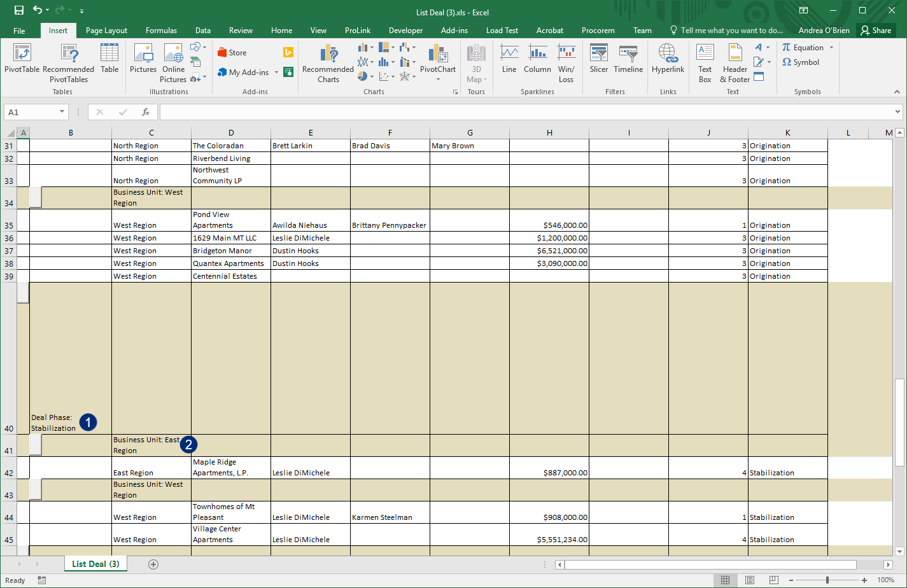Click the vertical scrollbar thumb

[x=899, y=422]
